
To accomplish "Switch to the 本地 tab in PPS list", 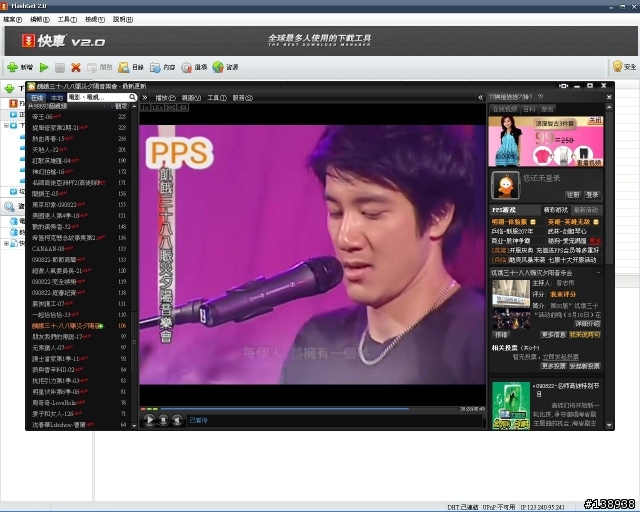I will point(56,98).
